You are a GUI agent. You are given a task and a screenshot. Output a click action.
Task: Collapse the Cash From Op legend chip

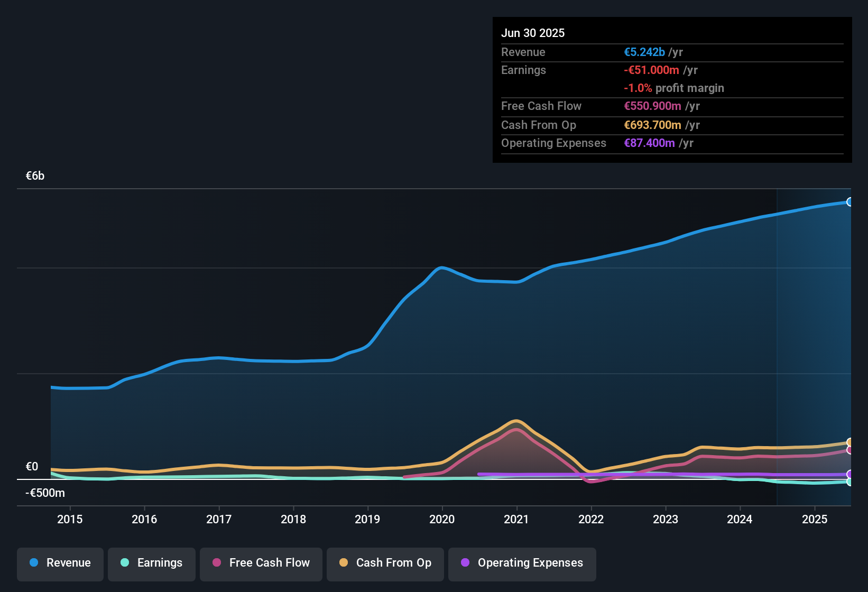385,563
